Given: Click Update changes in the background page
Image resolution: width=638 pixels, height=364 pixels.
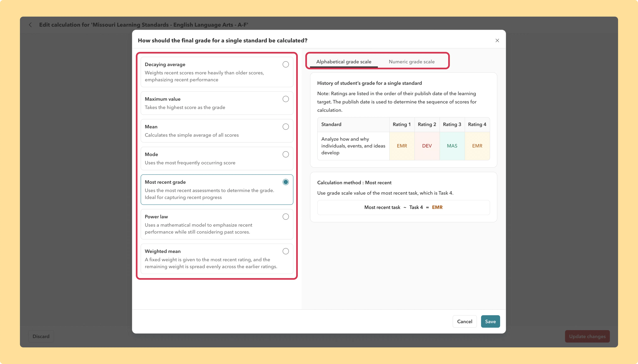Looking at the screenshot, I should coord(587,337).
